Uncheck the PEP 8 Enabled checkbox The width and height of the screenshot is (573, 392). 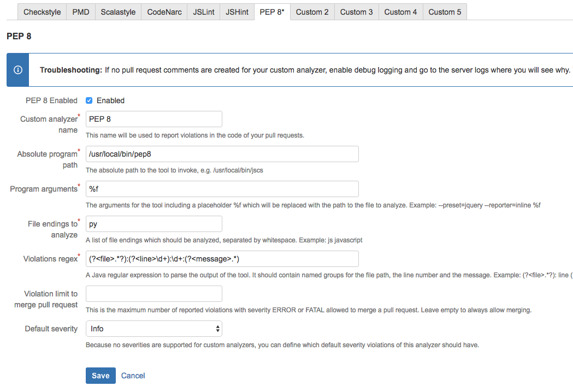(89, 100)
